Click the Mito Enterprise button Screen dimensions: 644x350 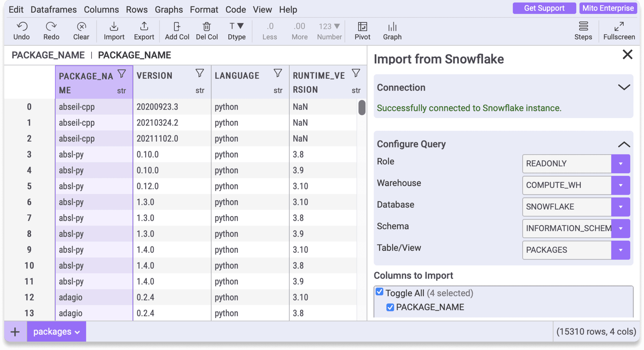(x=608, y=8)
